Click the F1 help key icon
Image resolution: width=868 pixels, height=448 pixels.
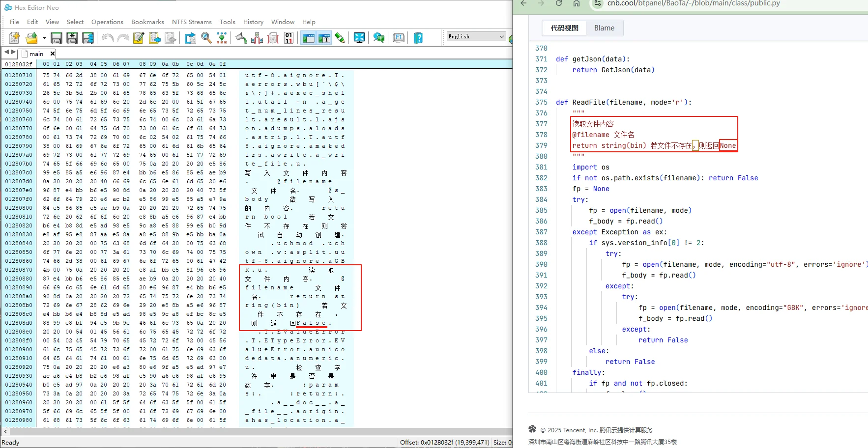(399, 38)
